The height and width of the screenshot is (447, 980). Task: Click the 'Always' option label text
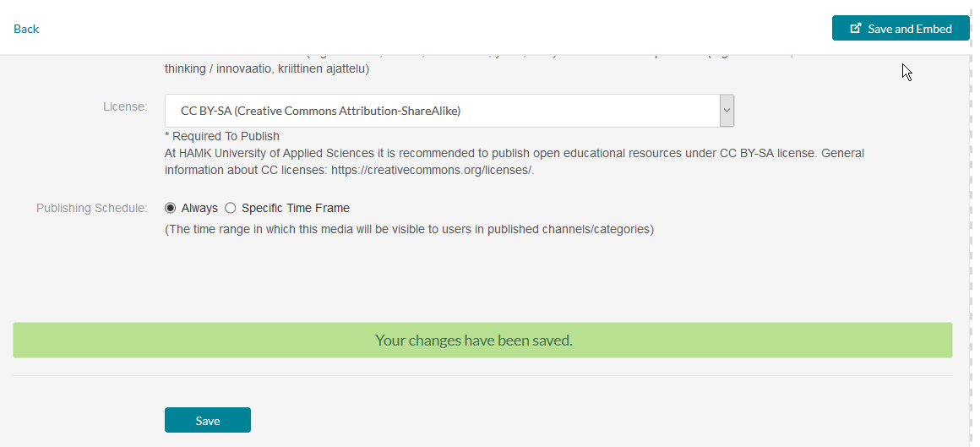[x=199, y=208]
